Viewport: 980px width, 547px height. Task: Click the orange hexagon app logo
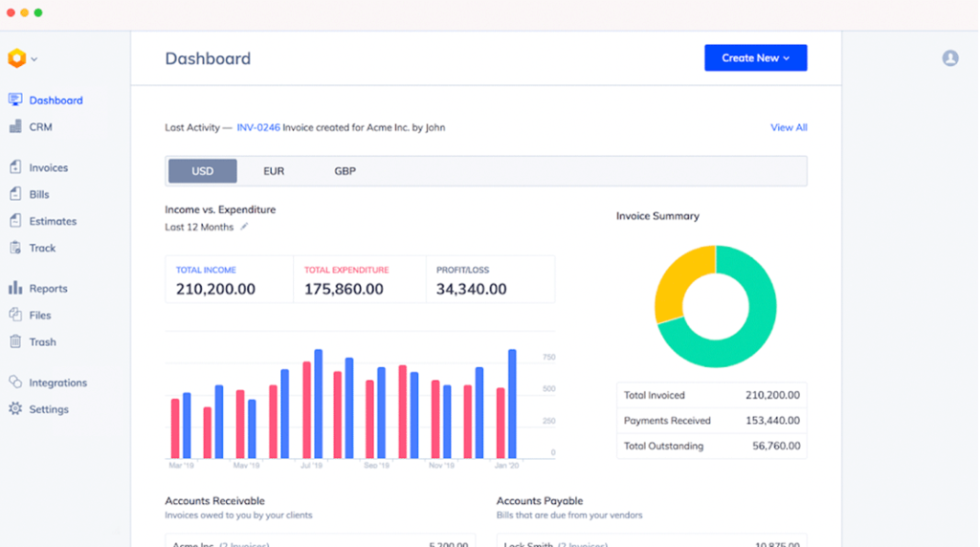click(17, 58)
